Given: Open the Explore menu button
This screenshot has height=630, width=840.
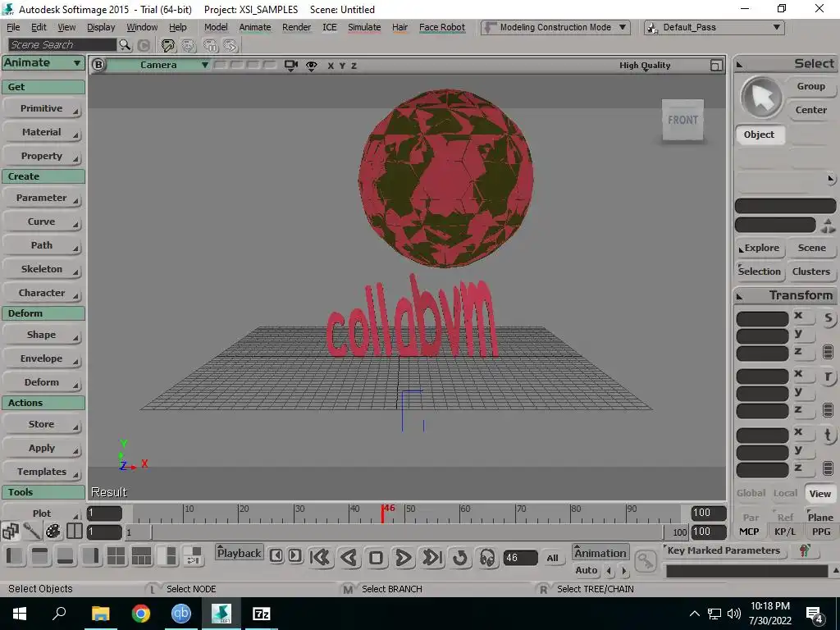Looking at the screenshot, I should tap(760, 248).
